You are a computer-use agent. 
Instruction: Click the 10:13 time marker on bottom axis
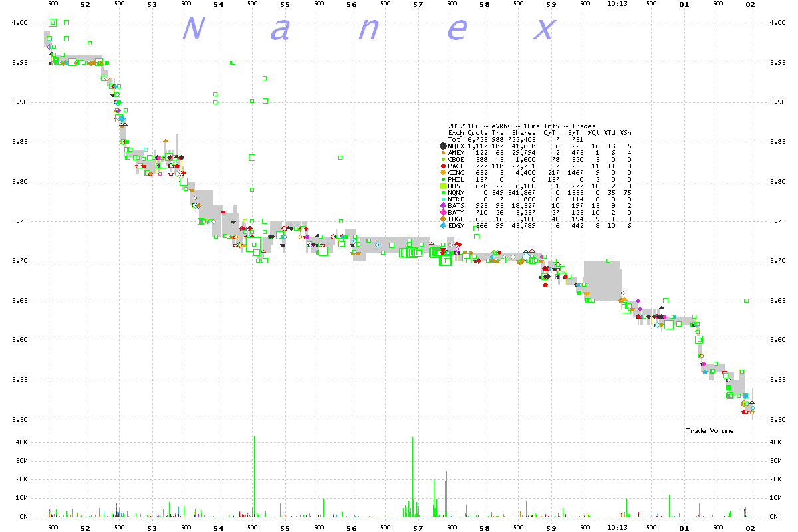pos(618,527)
